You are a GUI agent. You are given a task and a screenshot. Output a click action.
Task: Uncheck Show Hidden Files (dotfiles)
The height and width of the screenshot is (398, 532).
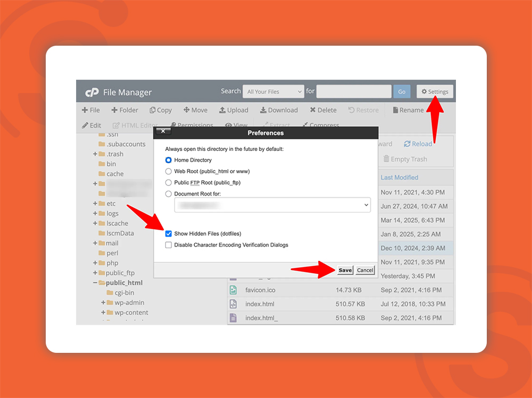pos(168,234)
